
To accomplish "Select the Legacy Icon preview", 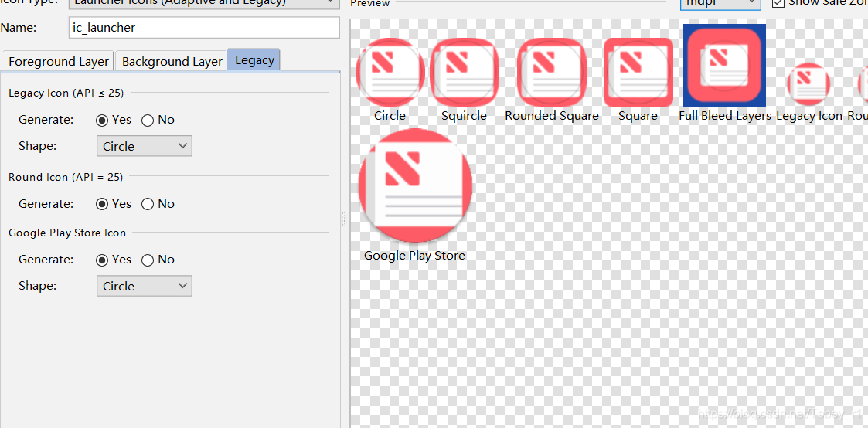I will point(808,85).
